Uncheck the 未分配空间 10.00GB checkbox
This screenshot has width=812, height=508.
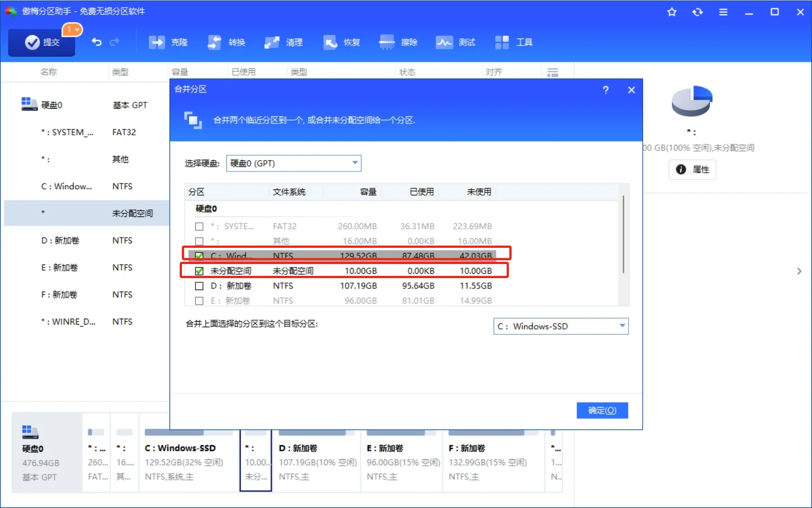pos(199,271)
